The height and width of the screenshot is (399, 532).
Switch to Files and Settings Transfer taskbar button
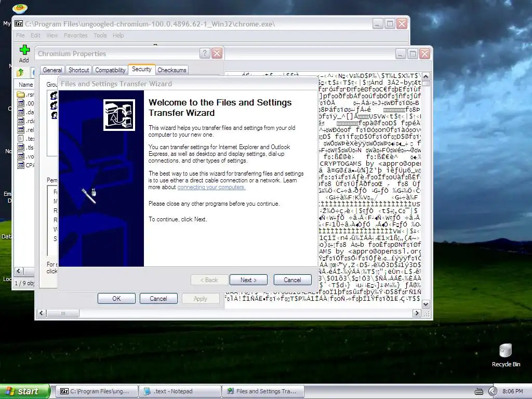263,392
